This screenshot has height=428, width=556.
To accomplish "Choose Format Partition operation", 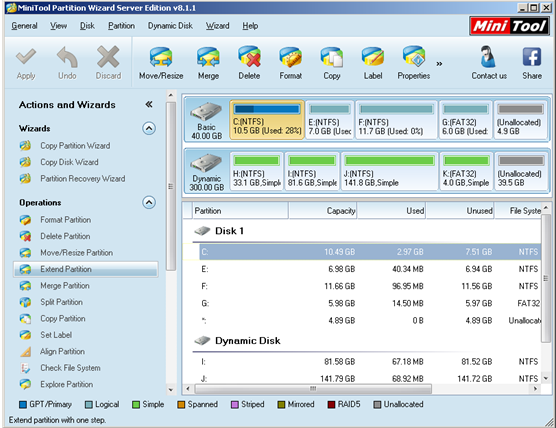I will (66, 220).
